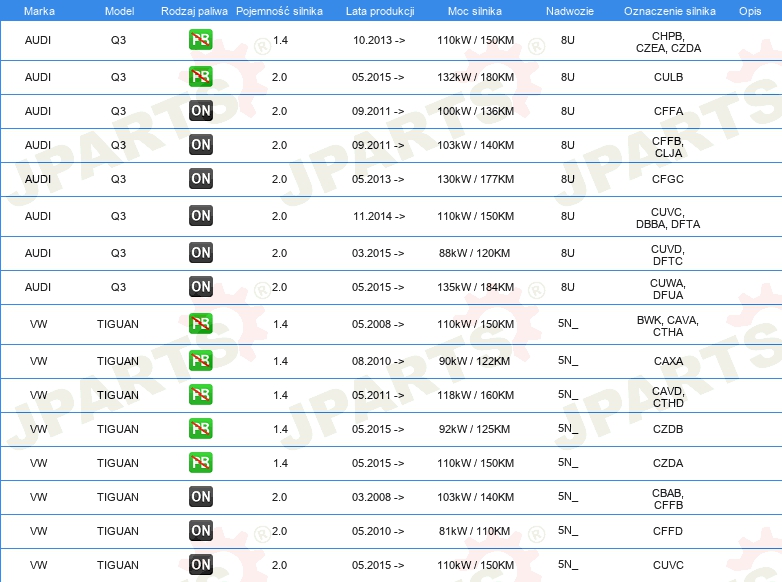Click the diesel ON icon for Tiguan CFFD
This screenshot has width=782, height=582.
[200, 531]
